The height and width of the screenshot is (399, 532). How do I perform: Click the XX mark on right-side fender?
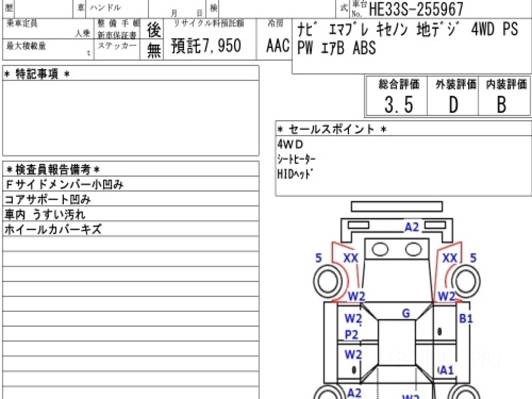tap(450, 258)
